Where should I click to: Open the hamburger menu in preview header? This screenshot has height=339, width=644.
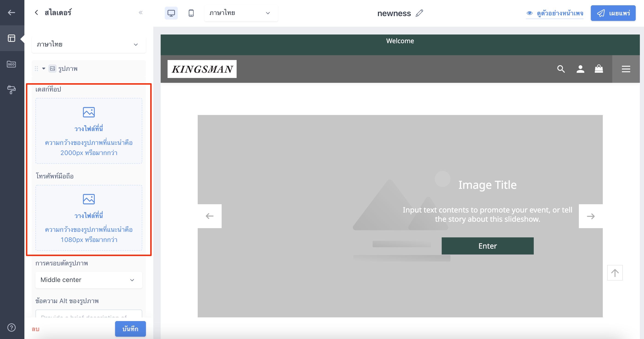point(626,69)
